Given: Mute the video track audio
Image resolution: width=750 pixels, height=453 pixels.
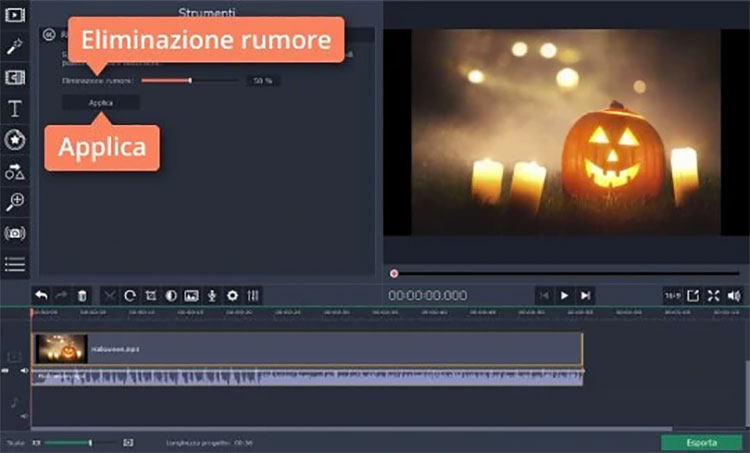Looking at the screenshot, I should (x=24, y=370).
